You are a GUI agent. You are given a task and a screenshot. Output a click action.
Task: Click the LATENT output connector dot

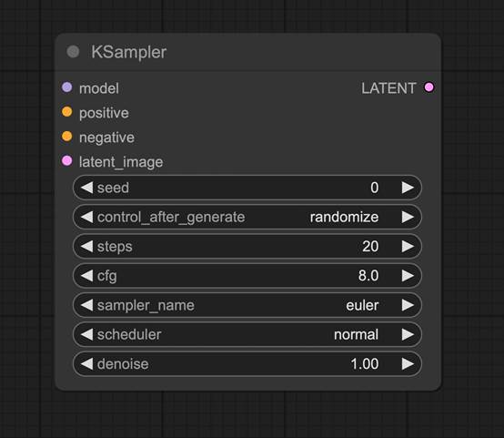pos(428,87)
